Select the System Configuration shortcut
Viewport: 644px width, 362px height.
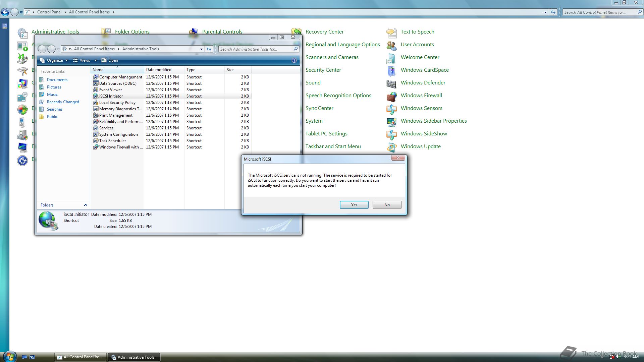pyautogui.click(x=115, y=134)
